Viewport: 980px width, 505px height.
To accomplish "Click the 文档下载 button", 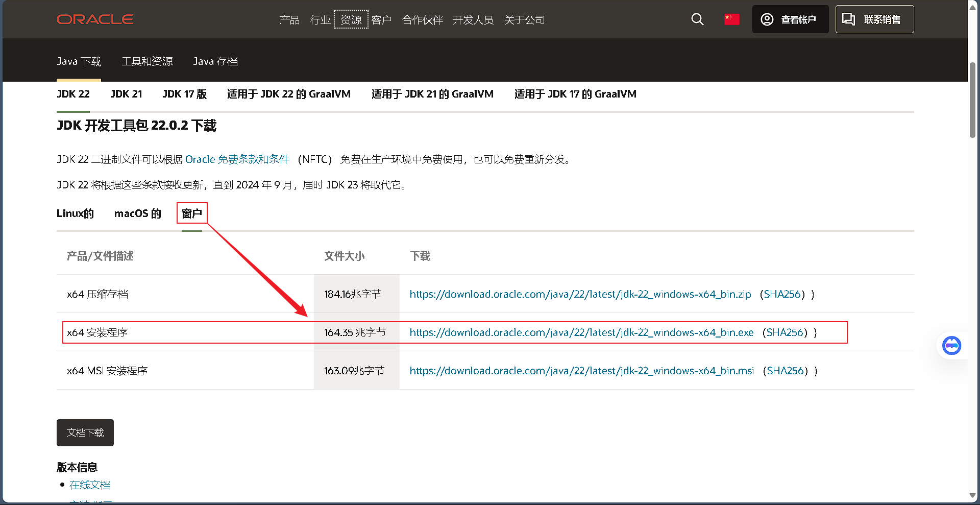I will [x=85, y=432].
